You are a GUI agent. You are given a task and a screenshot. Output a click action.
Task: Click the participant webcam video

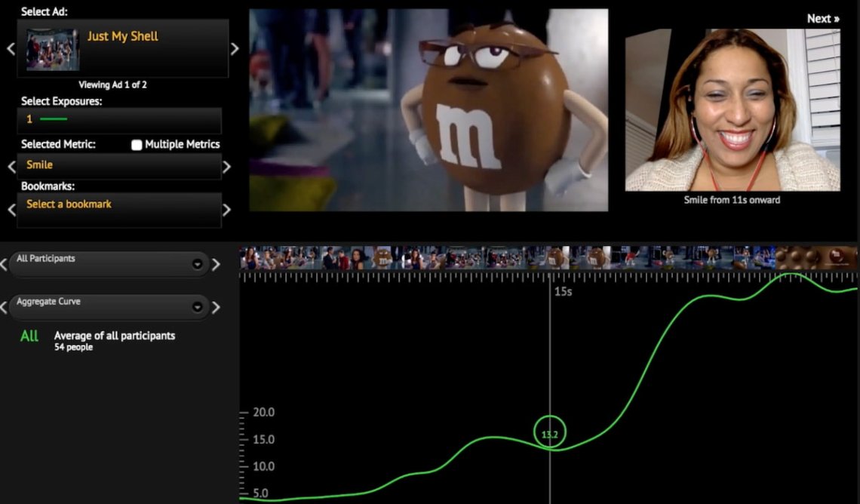pyautogui.click(x=732, y=110)
